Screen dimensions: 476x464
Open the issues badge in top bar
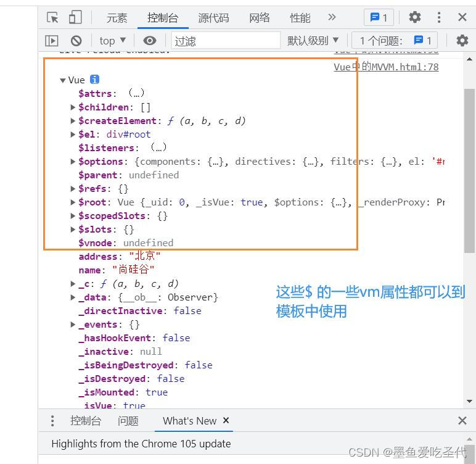379,17
